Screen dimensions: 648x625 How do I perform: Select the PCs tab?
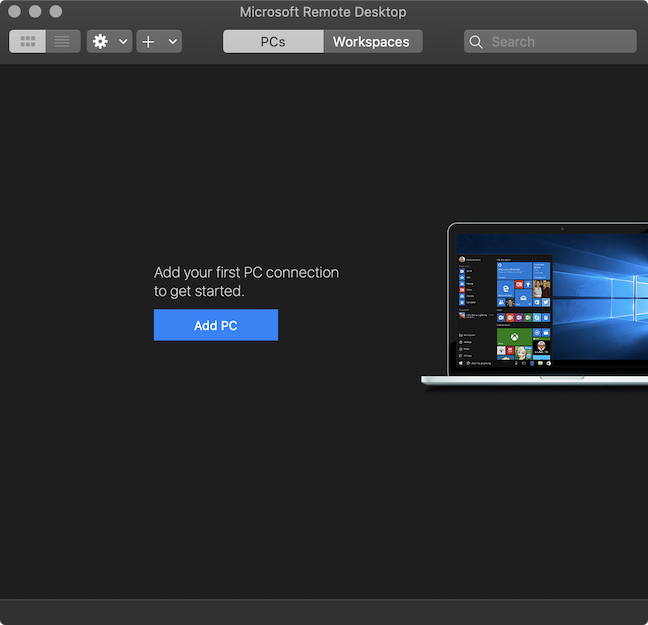click(x=273, y=41)
